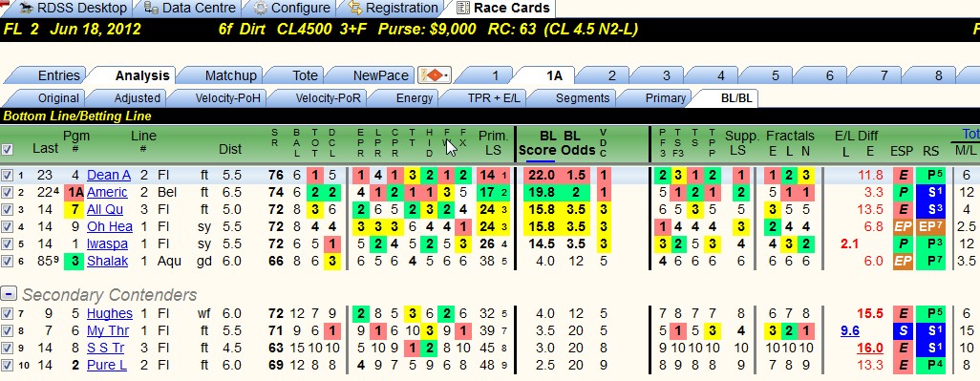This screenshot has height=381, width=980.
Task: Open the Americ horse link
Action: click(108, 192)
